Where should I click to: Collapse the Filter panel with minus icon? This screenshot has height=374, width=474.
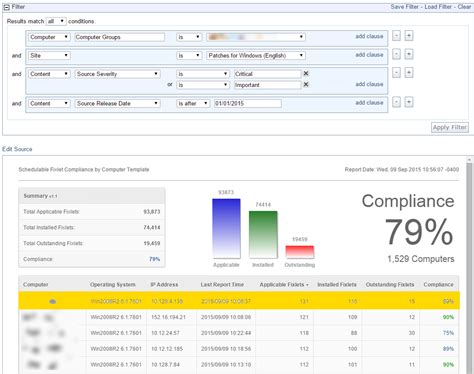[x=6, y=7]
